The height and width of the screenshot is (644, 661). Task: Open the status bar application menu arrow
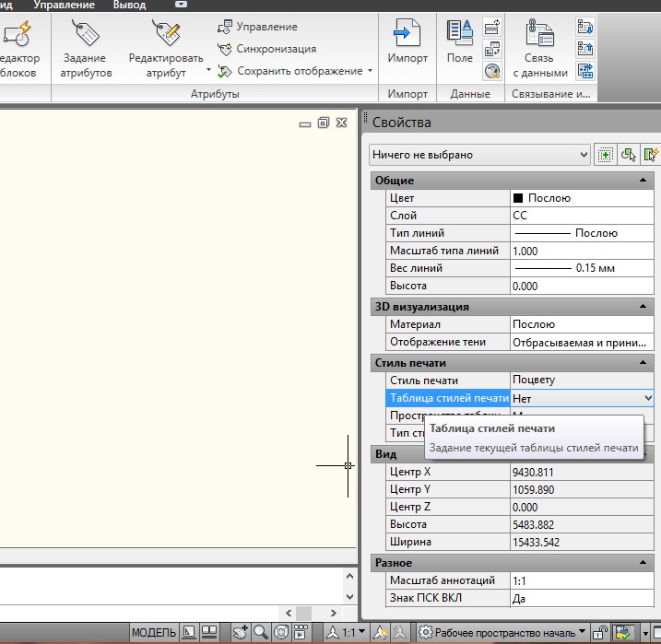pyautogui.click(x=645, y=633)
